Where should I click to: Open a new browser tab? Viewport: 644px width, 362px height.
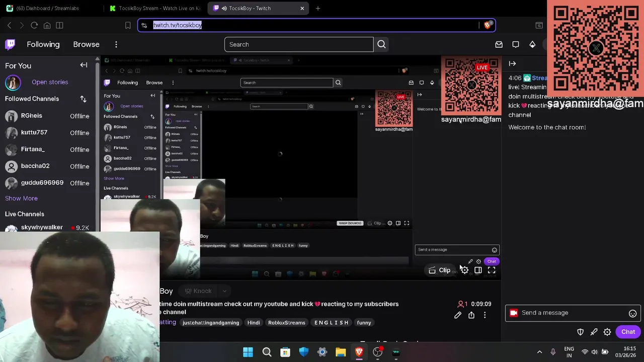317,8
